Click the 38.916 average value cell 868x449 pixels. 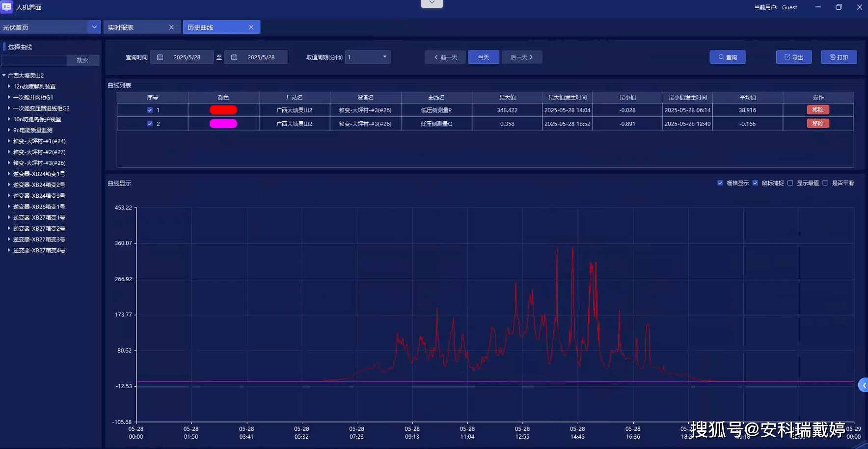[x=748, y=110]
